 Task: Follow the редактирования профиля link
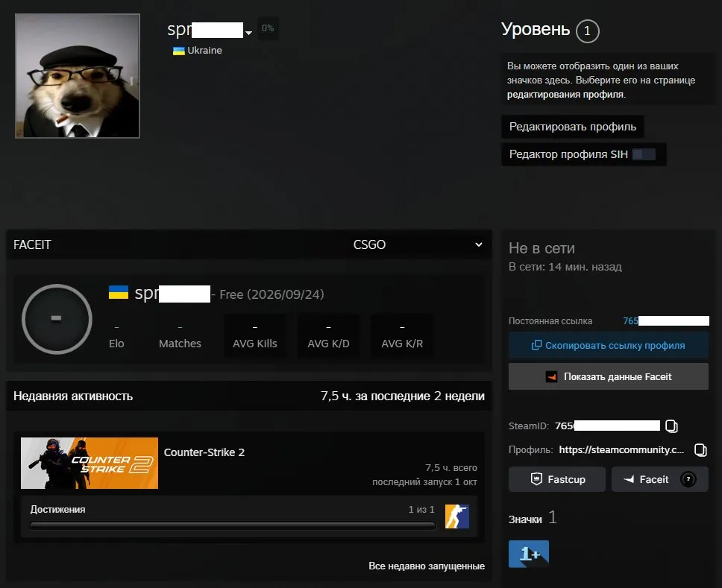[566, 95]
